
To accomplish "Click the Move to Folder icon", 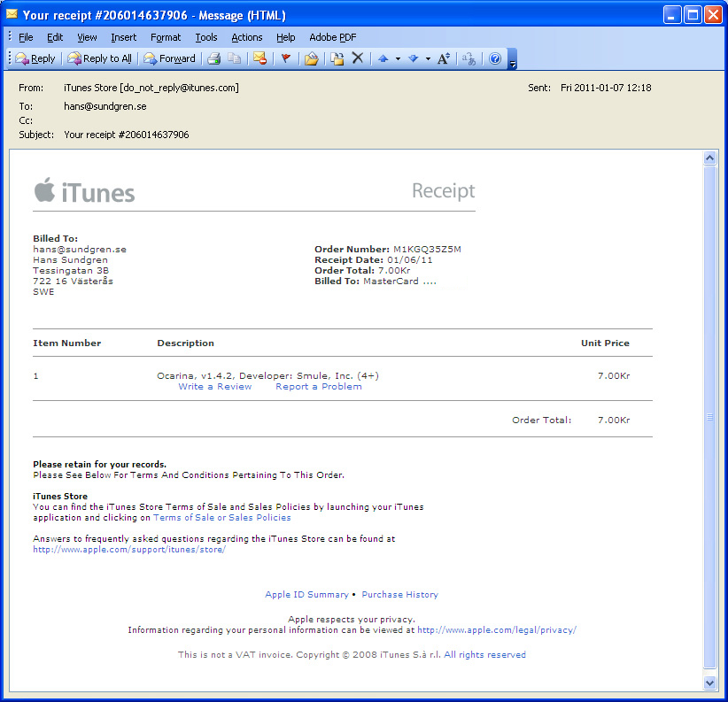I will click(x=312, y=58).
